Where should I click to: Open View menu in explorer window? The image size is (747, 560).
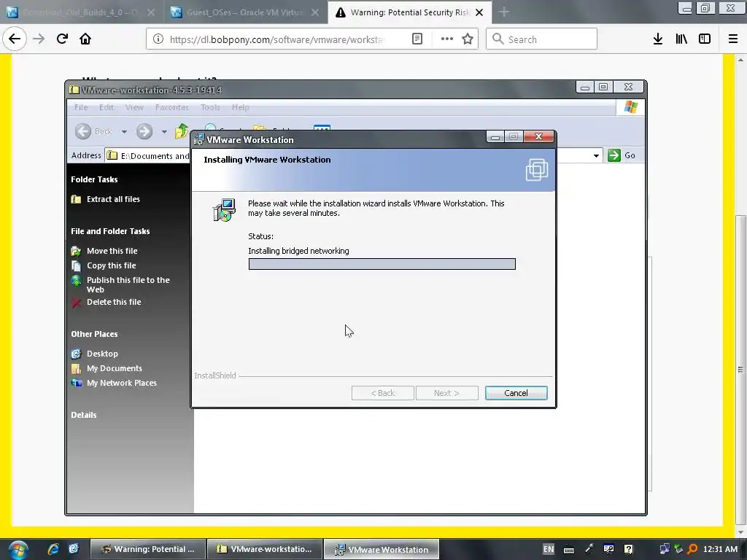point(134,107)
